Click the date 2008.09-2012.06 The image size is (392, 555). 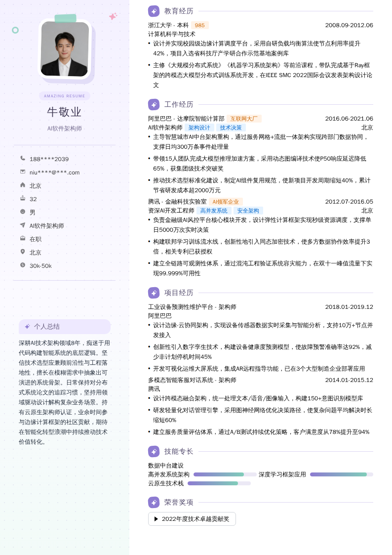349,26
